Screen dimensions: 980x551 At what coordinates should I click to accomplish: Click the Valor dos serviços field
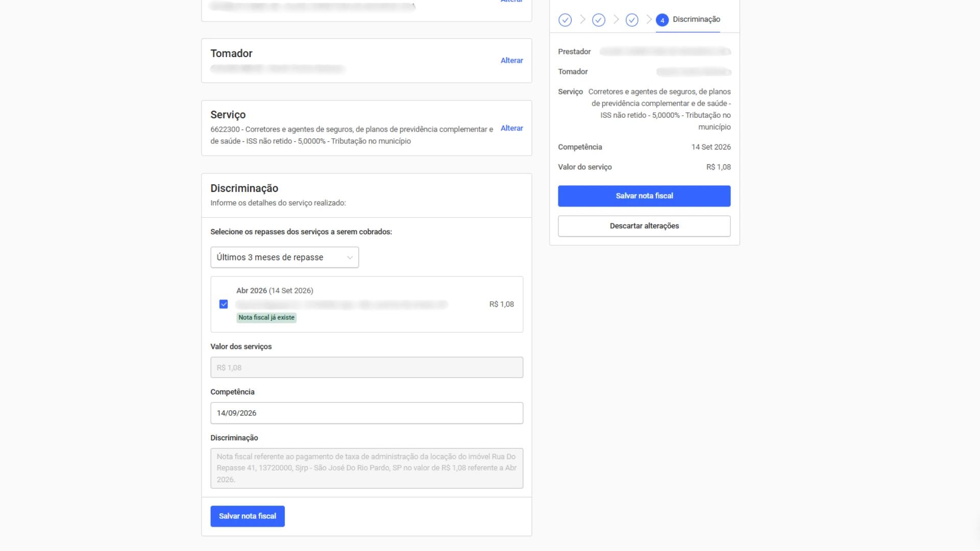366,367
